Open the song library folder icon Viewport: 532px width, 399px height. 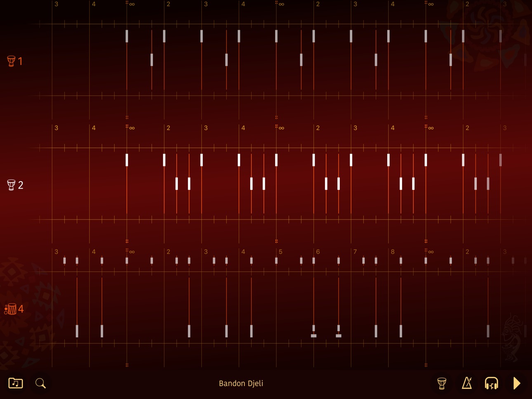coord(16,383)
